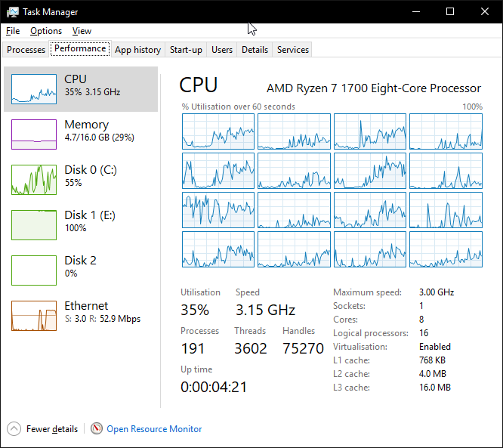Collapse with the Fewer details arrow icon
The image size is (503, 448).
(x=14, y=429)
